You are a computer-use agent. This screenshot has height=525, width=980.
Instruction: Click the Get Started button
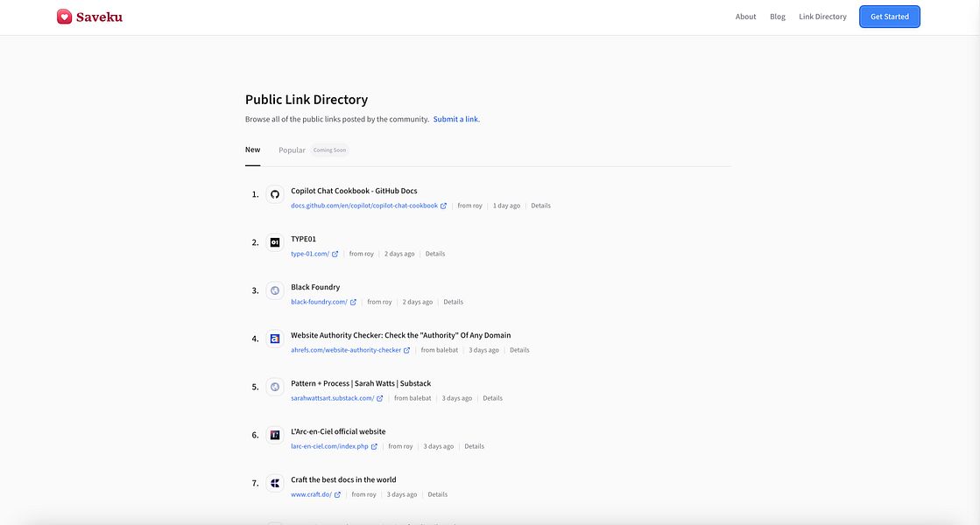coord(890,17)
